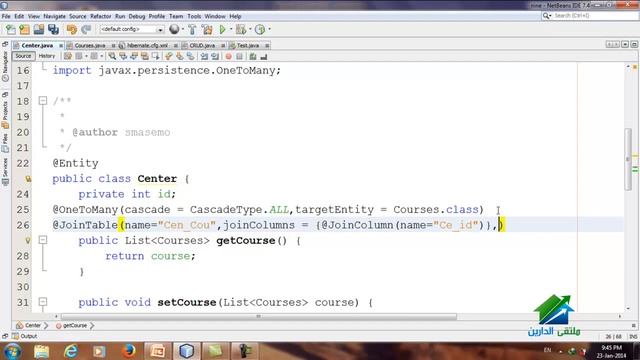This screenshot has height=360, width=640.
Task: Click the New File toolbar icon
Action: coord(11,29)
